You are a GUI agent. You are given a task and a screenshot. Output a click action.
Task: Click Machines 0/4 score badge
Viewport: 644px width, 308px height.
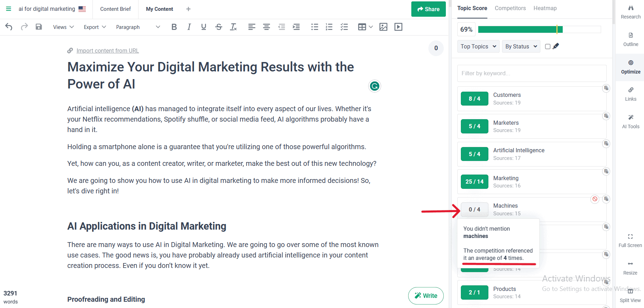(x=474, y=209)
